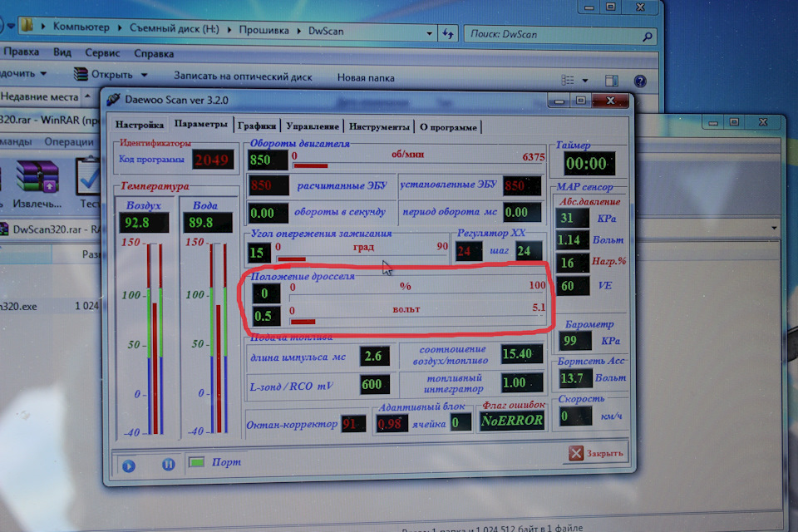Click the Daewoo Scan title bar icon
This screenshot has height=532, width=798.
coord(113,99)
